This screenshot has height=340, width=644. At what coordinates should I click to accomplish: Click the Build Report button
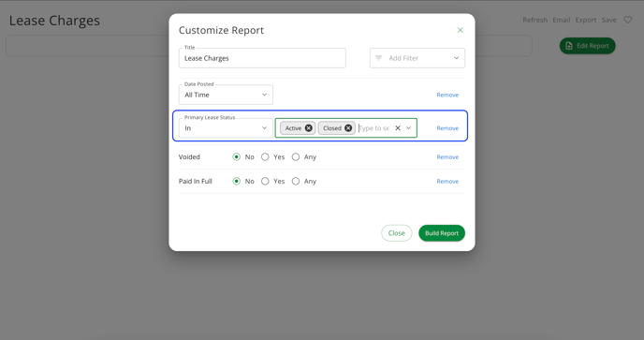point(442,233)
